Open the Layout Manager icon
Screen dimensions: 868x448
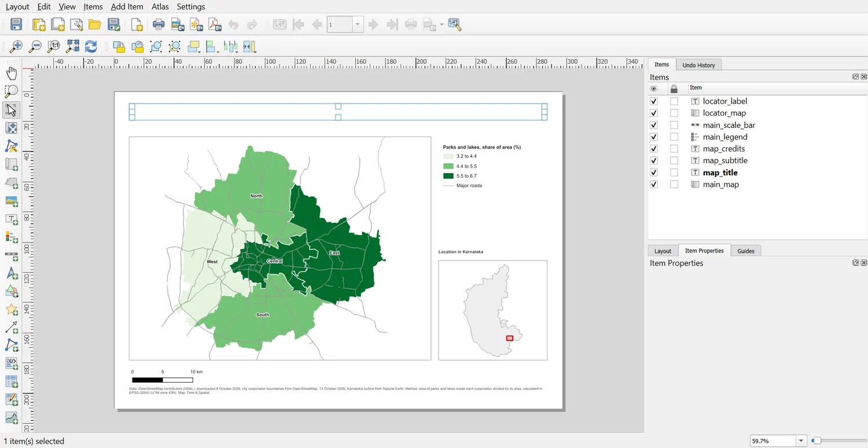click(76, 24)
